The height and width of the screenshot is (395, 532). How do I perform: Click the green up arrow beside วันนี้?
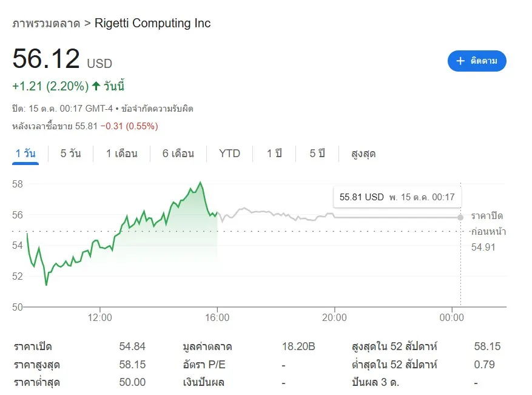tap(96, 86)
